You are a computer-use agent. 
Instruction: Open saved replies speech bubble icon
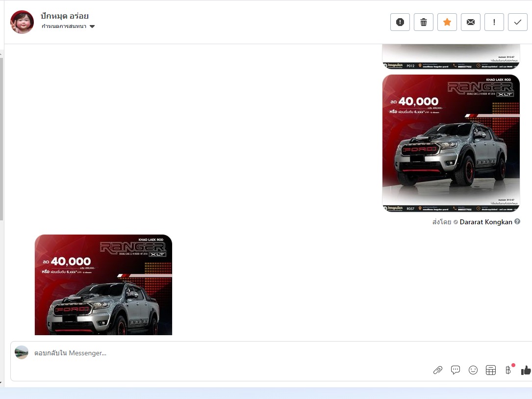coord(456,370)
